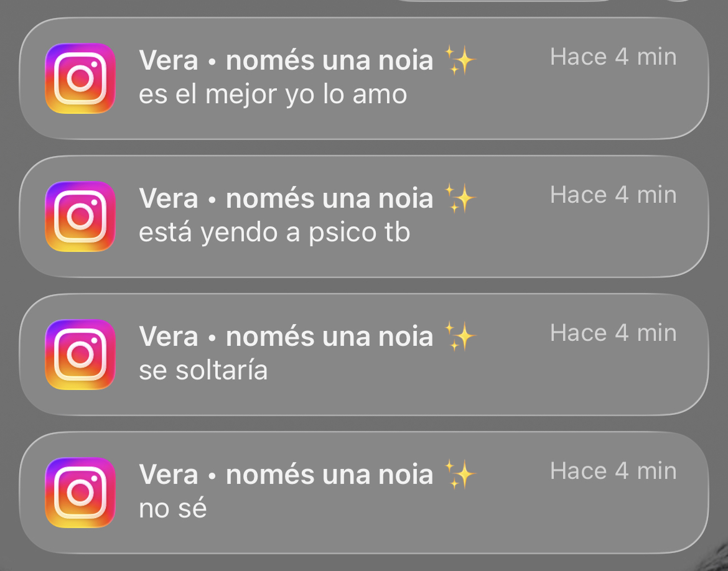728x571 pixels.
Task: Tap sparkles emoji in 'está yendo' notification title
Action: (x=460, y=198)
